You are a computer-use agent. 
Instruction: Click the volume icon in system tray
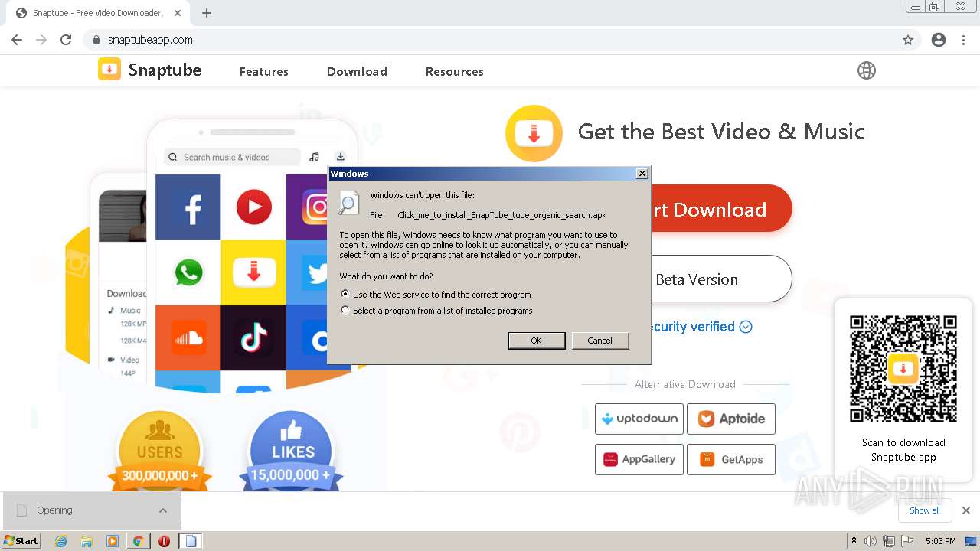(x=871, y=541)
